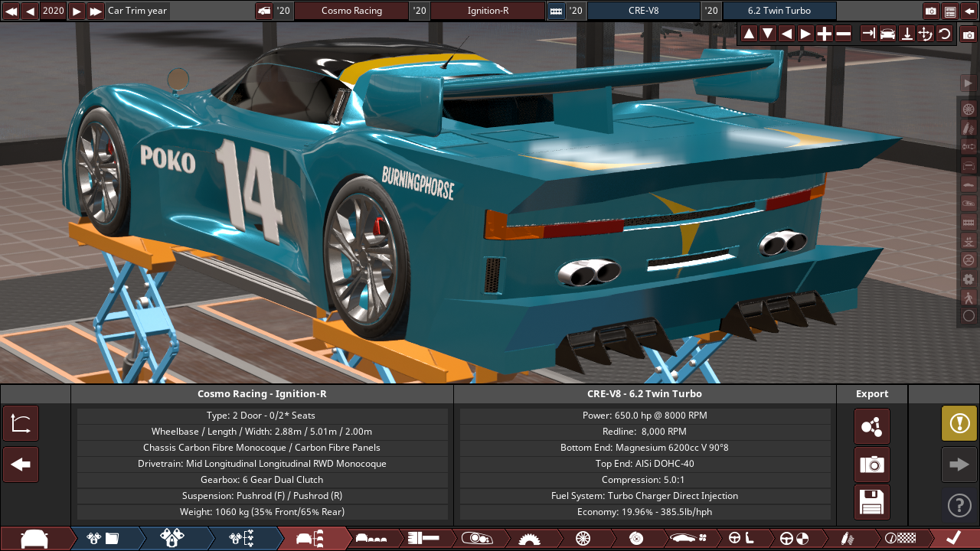Screen dimensions: 980x551
Task: Toggle the walking person icon in the side panel
Action: click(968, 297)
